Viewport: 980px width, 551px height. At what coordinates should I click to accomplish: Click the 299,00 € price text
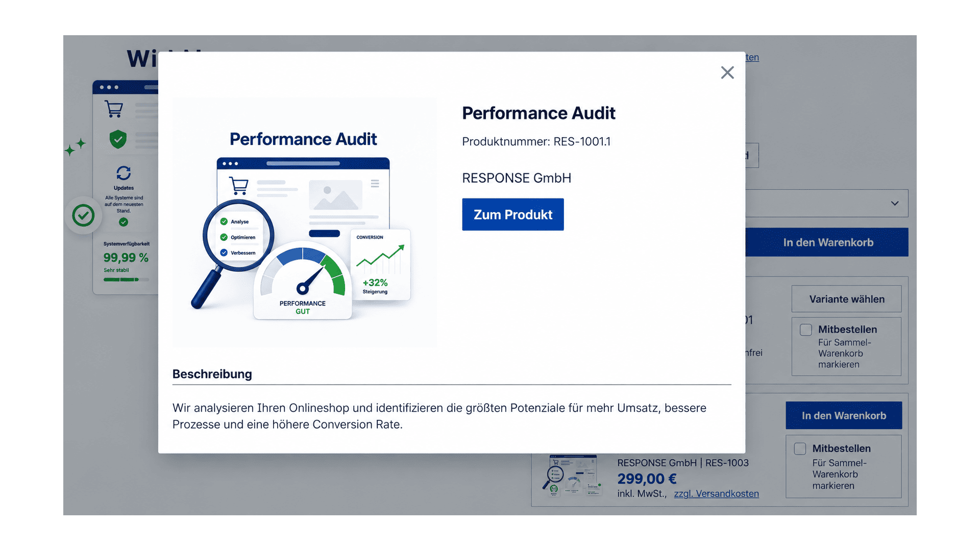tap(647, 479)
